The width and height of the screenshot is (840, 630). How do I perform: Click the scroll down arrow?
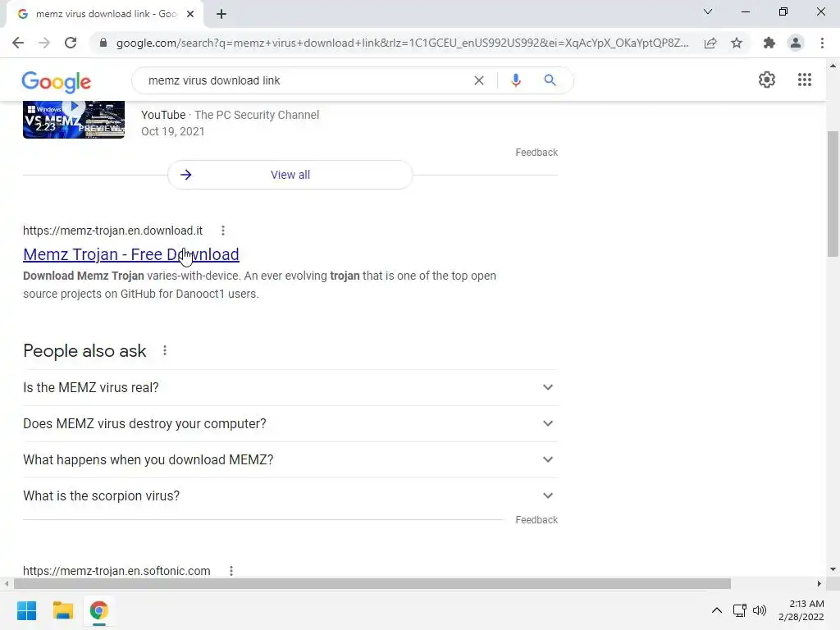[833, 569]
